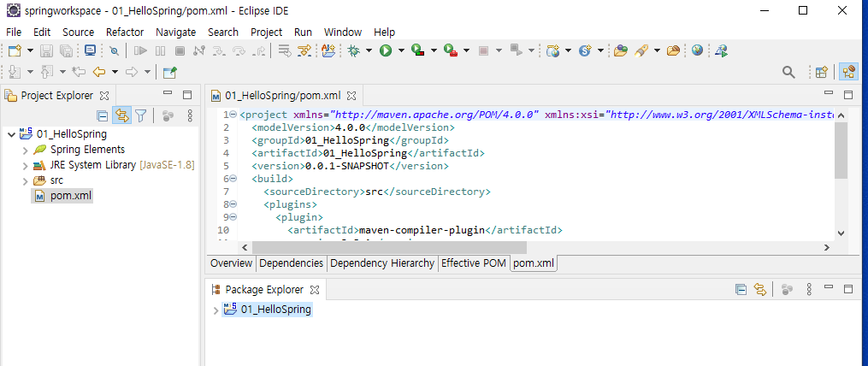Click the blue monitor terminal icon
The width and height of the screenshot is (868, 366).
(91, 51)
